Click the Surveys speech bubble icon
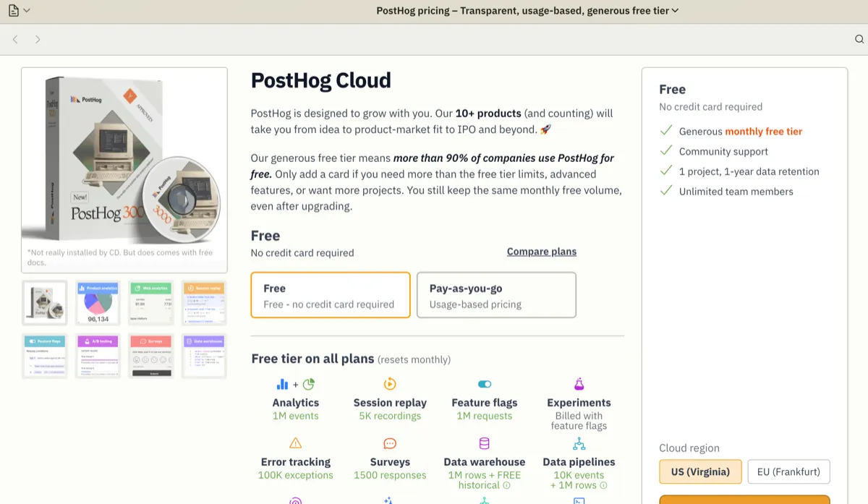 click(389, 443)
